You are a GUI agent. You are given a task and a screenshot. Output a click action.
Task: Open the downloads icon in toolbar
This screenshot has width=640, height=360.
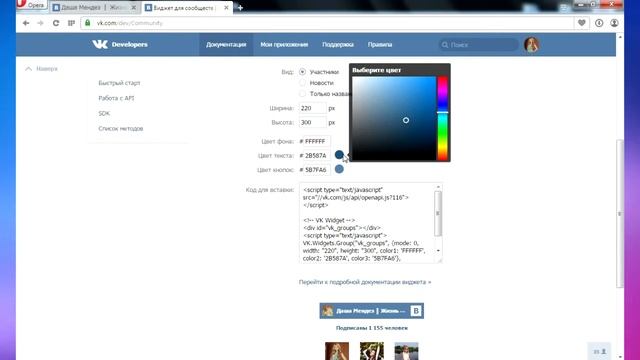point(599,23)
